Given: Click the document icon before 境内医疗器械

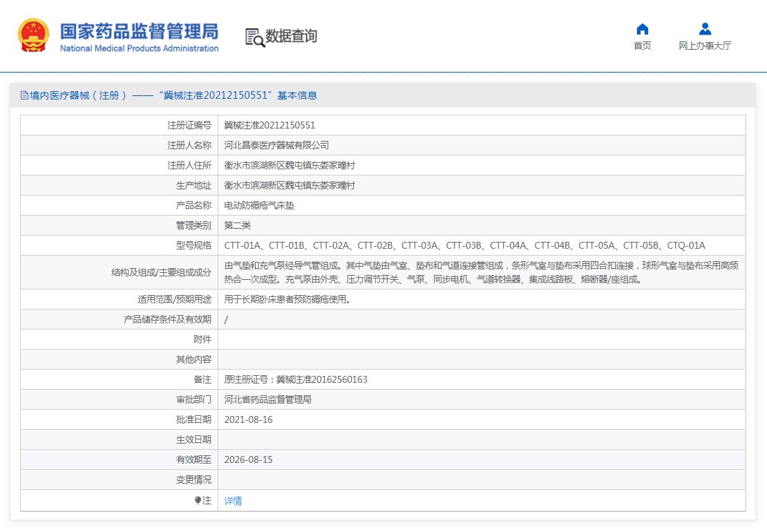Looking at the screenshot, I should [x=24, y=95].
